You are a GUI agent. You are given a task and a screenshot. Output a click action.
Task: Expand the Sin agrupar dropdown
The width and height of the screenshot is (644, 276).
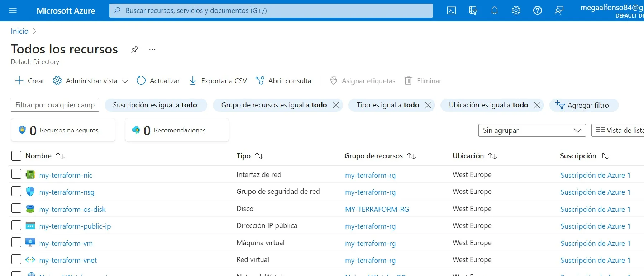pos(532,130)
